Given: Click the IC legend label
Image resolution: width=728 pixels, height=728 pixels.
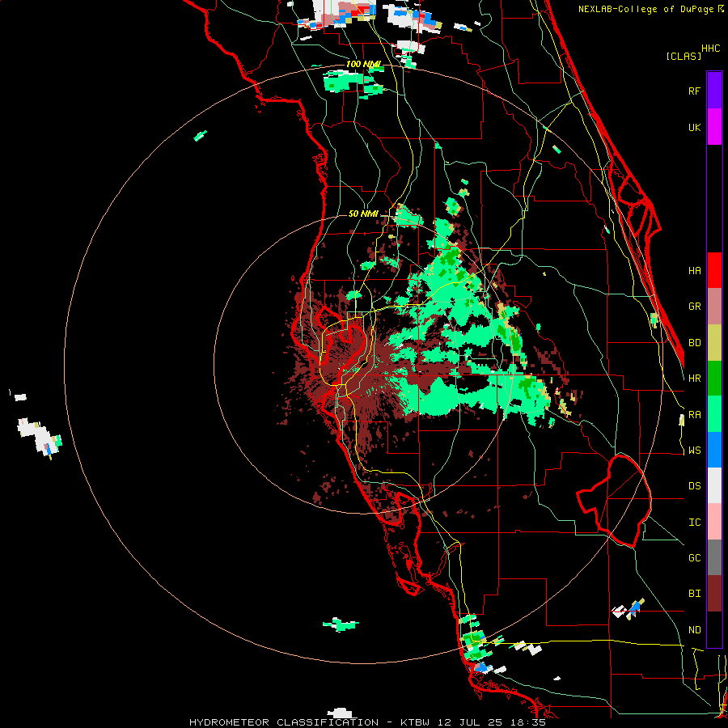Looking at the screenshot, I should (694, 522).
